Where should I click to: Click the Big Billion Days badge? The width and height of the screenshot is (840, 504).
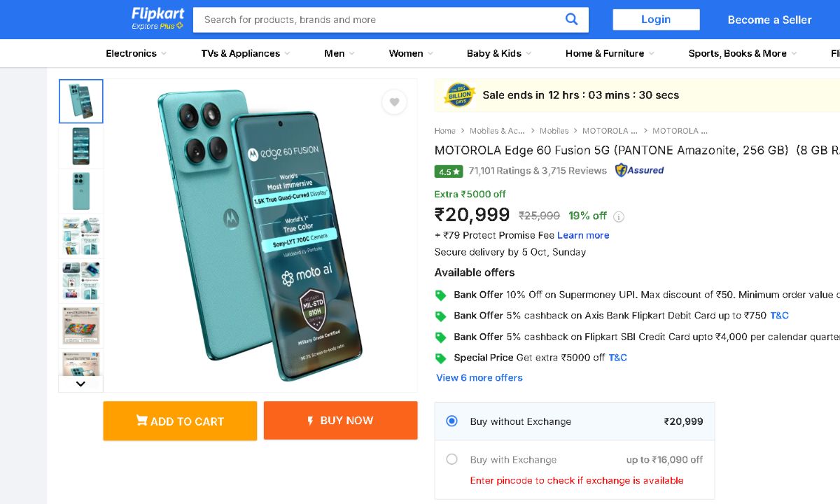click(x=460, y=95)
